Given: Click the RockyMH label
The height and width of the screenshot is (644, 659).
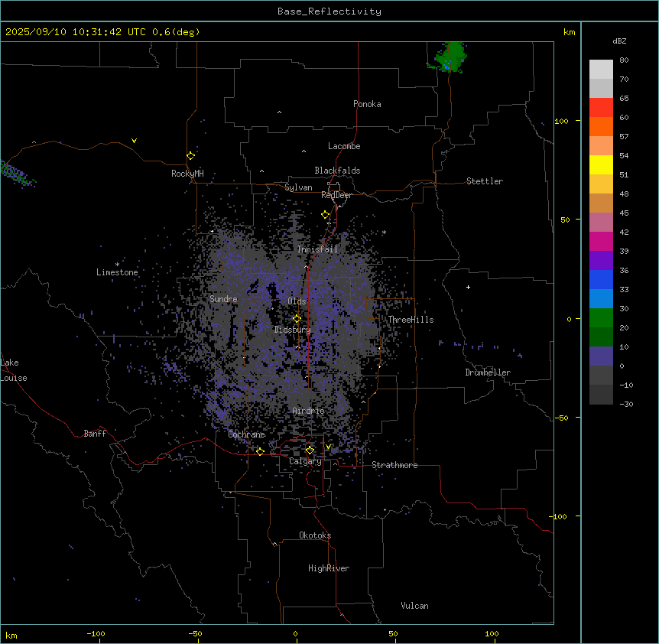Looking at the screenshot, I should tap(187, 174).
